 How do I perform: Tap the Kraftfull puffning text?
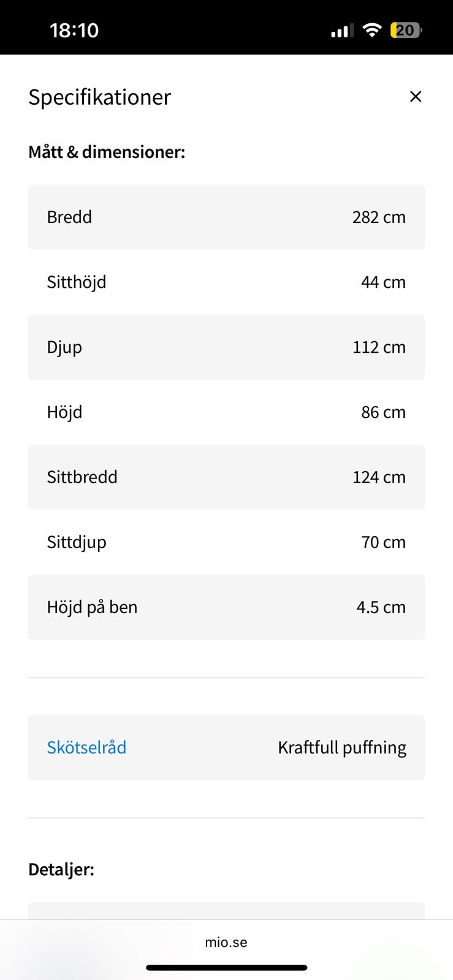click(342, 747)
